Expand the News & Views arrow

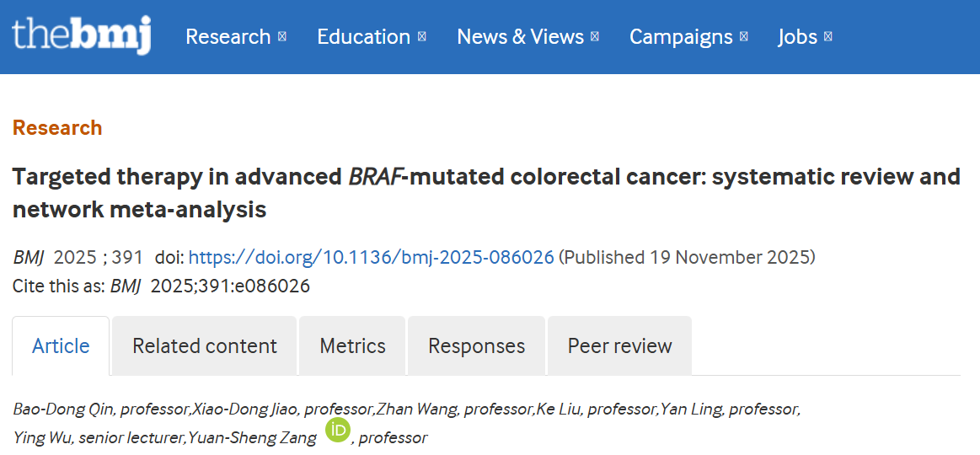pos(595,37)
